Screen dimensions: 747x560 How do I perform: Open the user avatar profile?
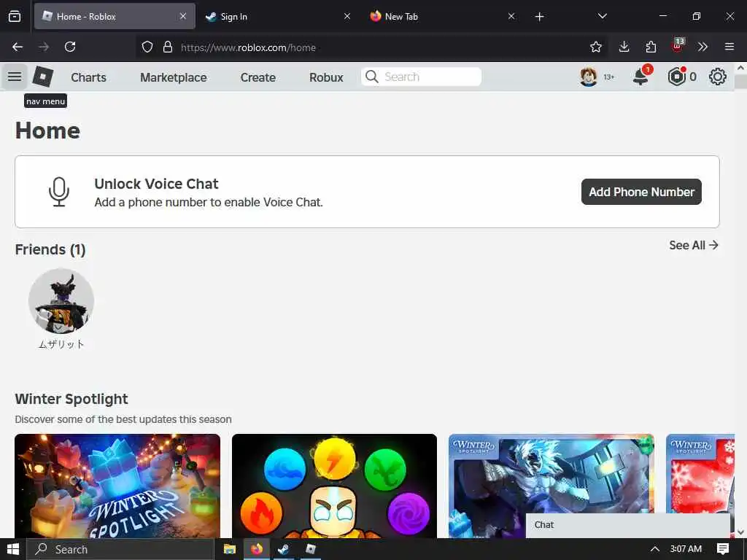(x=589, y=77)
